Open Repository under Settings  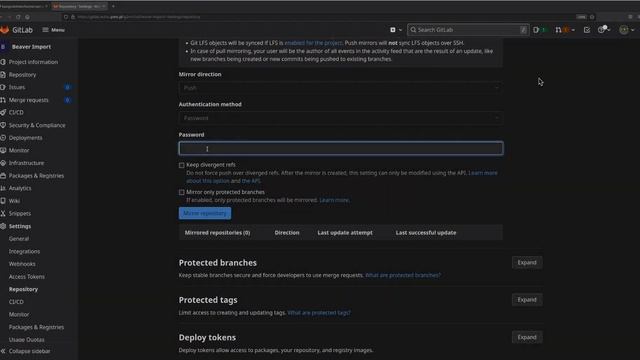tap(23, 289)
